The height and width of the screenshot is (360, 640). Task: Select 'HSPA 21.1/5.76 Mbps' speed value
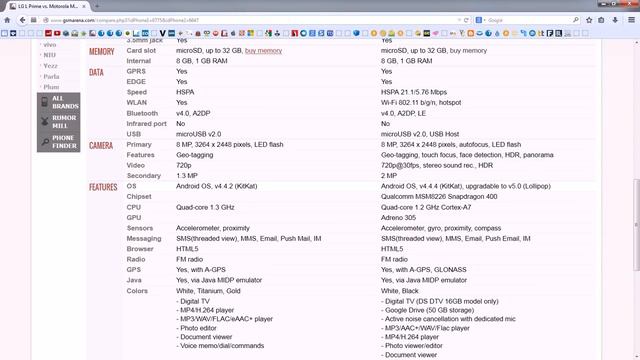coord(414,92)
